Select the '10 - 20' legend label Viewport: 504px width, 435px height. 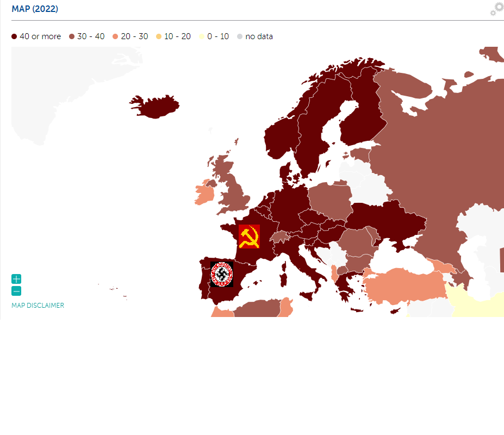pyautogui.click(x=177, y=36)
